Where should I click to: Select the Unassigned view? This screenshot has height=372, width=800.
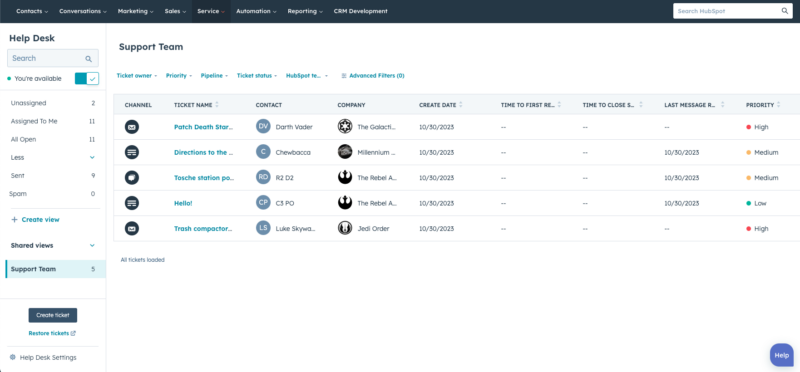click(x=53, y=103)
